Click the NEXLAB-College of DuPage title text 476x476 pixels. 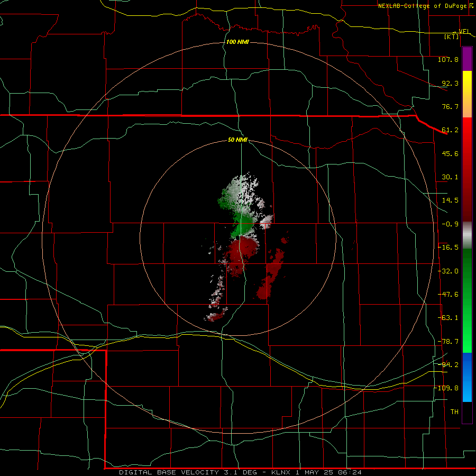(x=422, y=6)
